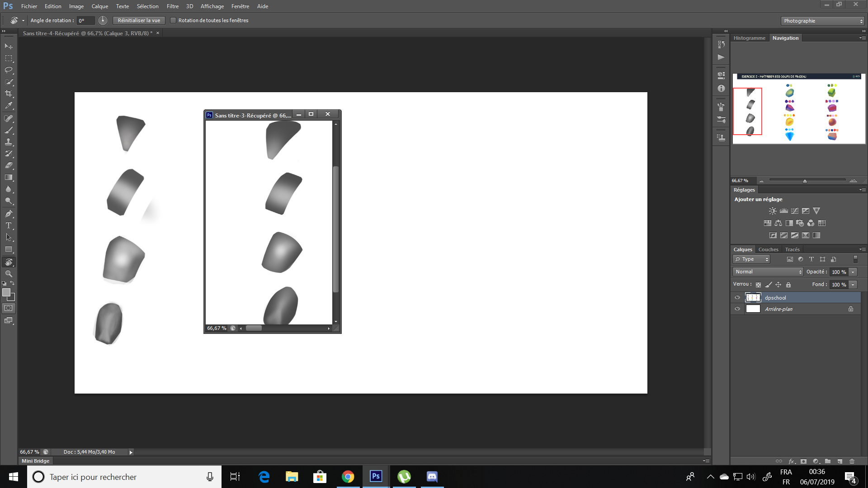
Task: Hide the Arrière-plan layer
Action: click(737, 309)
